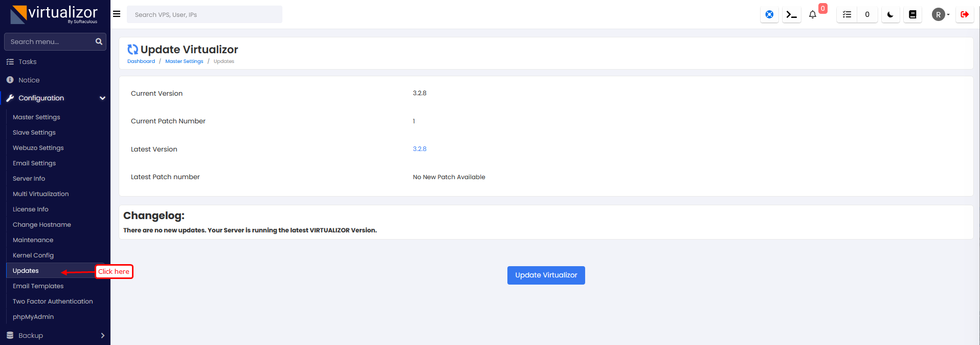Open the terminal console icon
The height and width of the screenshot is (345, 980).
791,15
